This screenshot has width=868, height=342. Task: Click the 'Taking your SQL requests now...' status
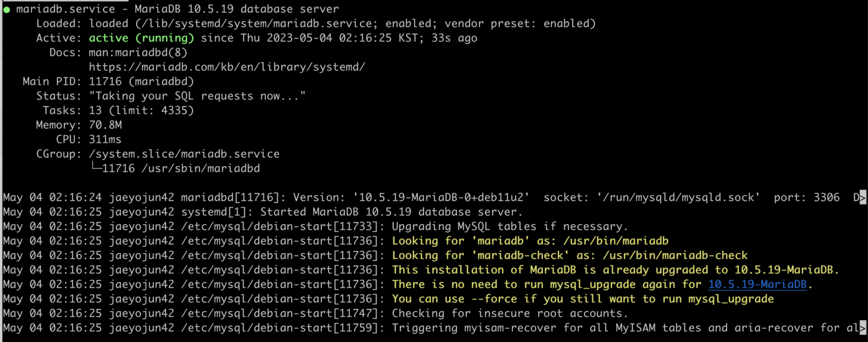(x=197, y=96)
